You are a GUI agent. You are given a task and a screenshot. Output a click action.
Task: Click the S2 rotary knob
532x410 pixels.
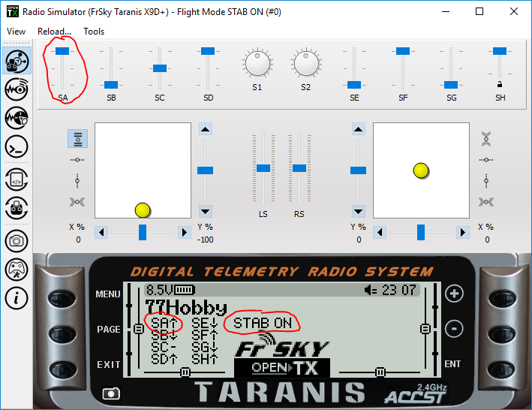306,63
